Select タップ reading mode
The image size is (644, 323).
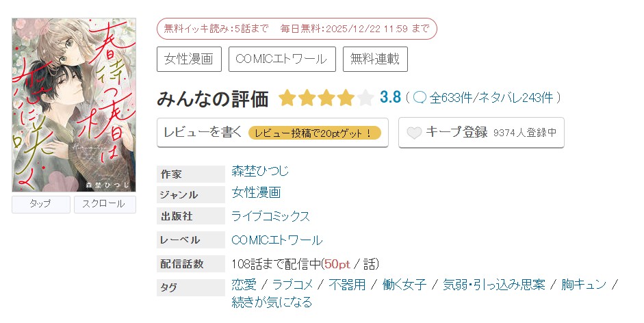tap(41, 204)
